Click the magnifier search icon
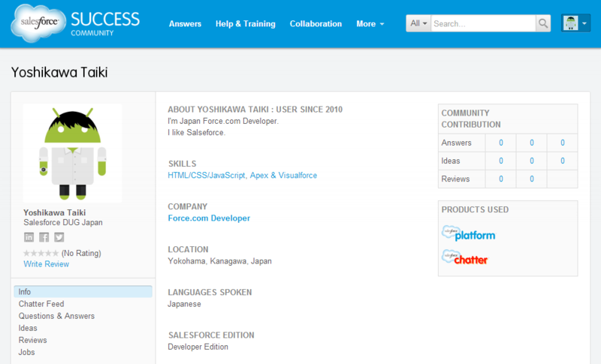Image resolution: width=601 pixels, height=364 pixels. 543,23
